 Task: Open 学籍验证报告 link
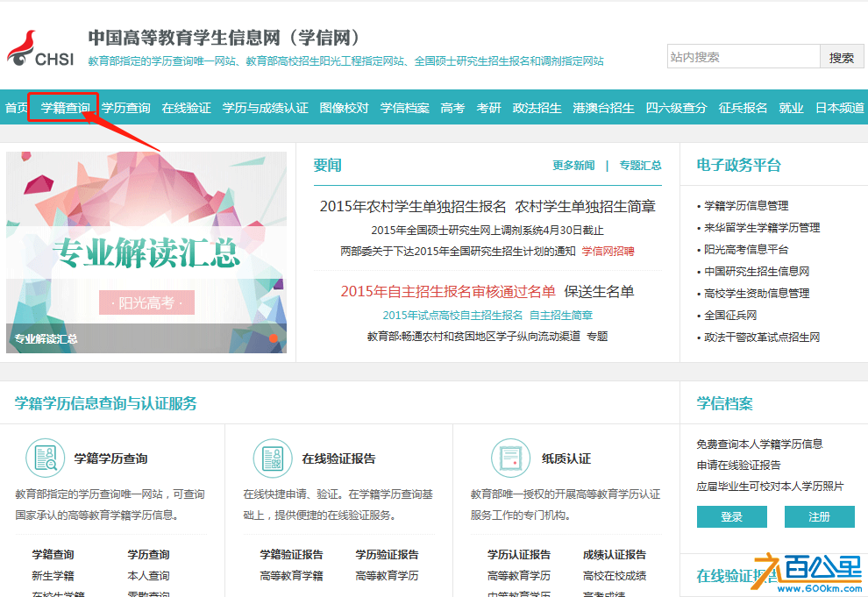coord(292,554)
